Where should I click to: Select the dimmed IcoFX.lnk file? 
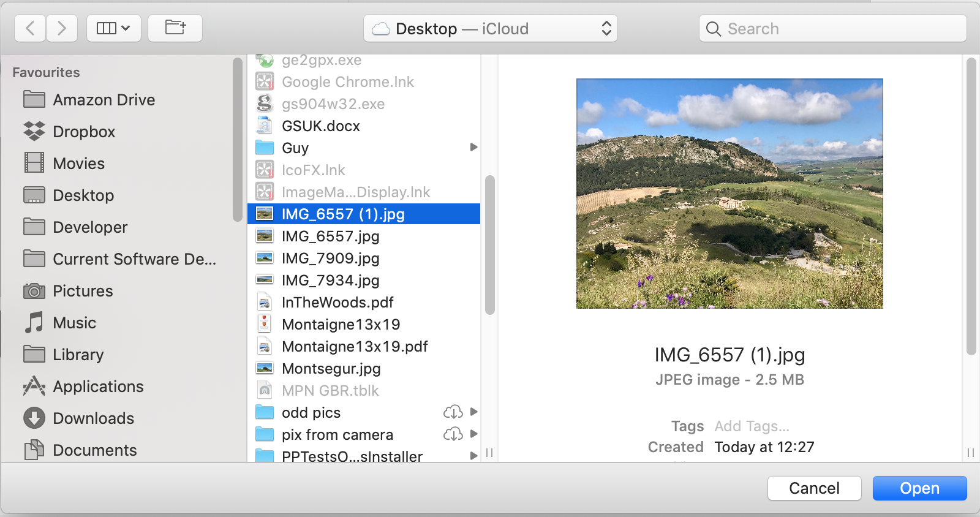tap(364, 170)
